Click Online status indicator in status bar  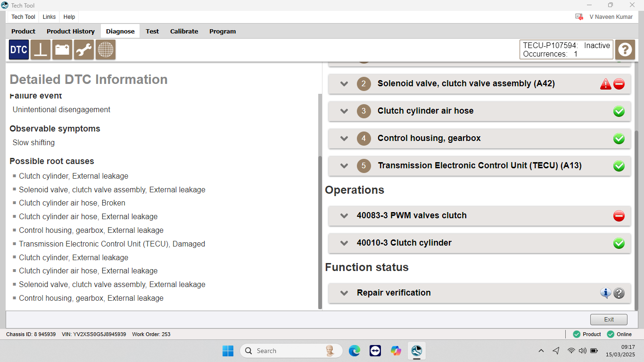click(619, 334)
